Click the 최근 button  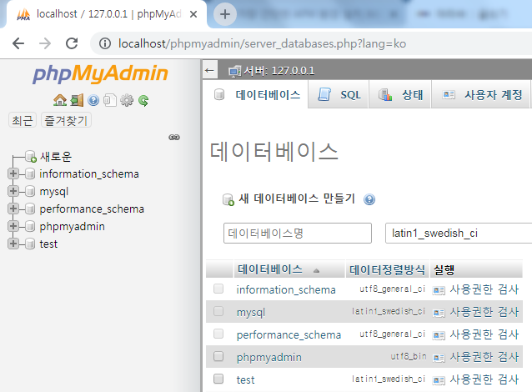(23, 120)
